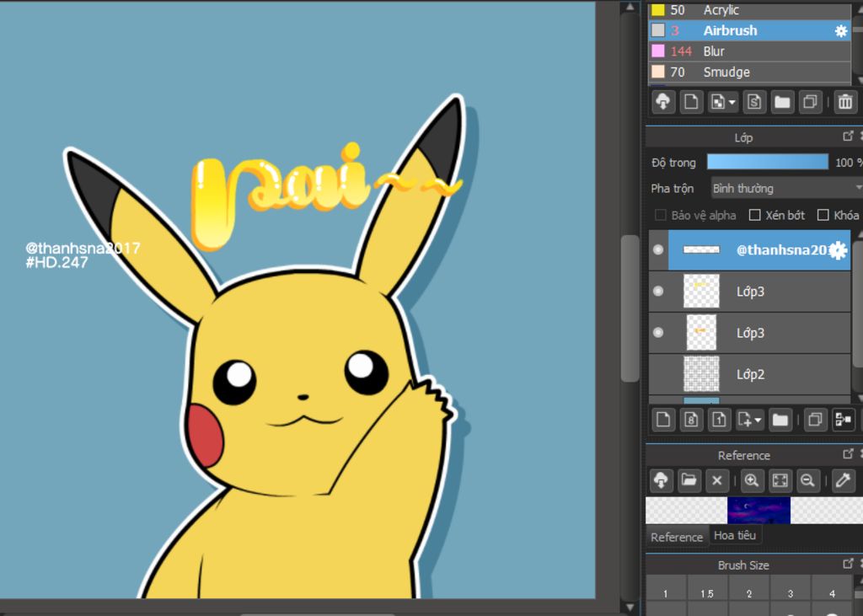Screen dimensions: 863x616
Task: Create a new layer folder
Action: (x=780, y=420)
